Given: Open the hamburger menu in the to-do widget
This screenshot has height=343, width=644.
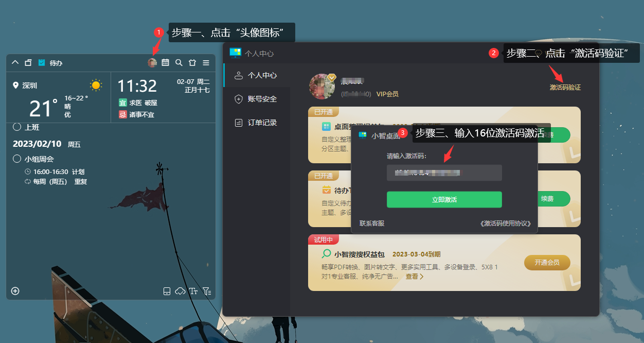Looking at the screenshot, I should point(206,62).
